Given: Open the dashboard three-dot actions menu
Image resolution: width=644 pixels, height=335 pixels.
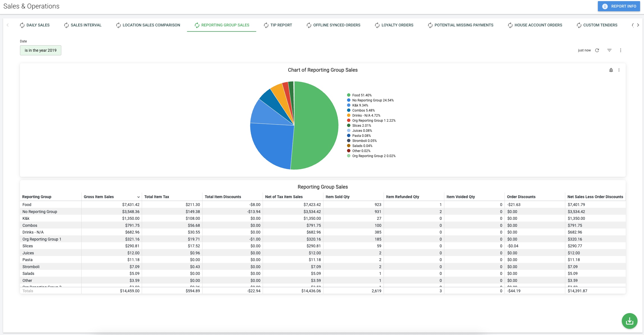Looking at the screenshot, I should click(x=621, y=50).
